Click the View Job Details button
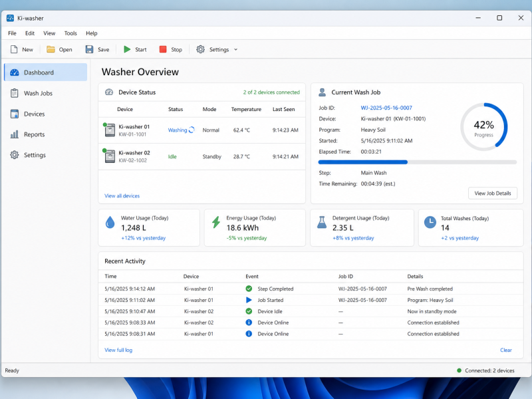532x399 pixels. tap(493, 193)
